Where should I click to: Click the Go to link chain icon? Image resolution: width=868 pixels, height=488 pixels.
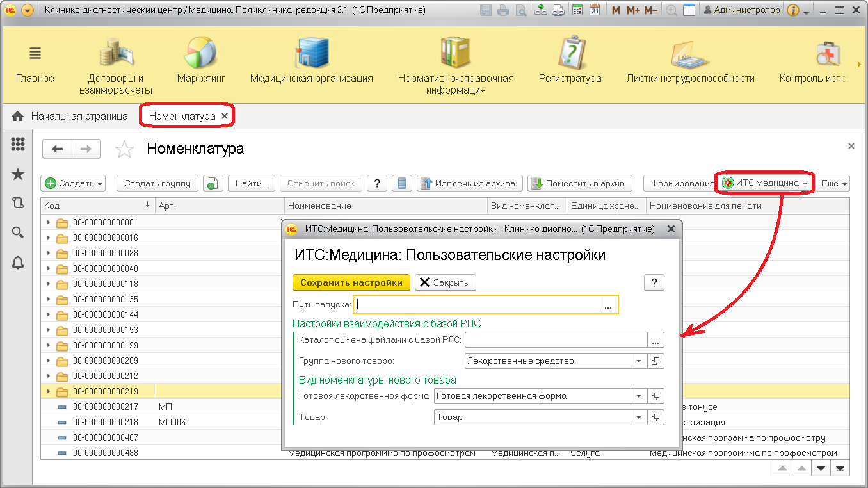[558, 10]
